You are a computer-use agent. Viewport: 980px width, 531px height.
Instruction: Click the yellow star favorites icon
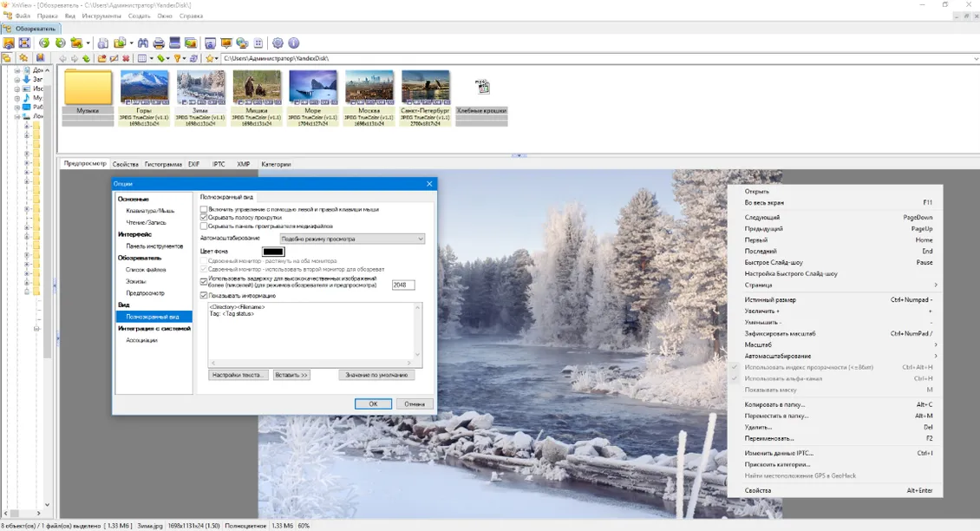coord(210,59)
